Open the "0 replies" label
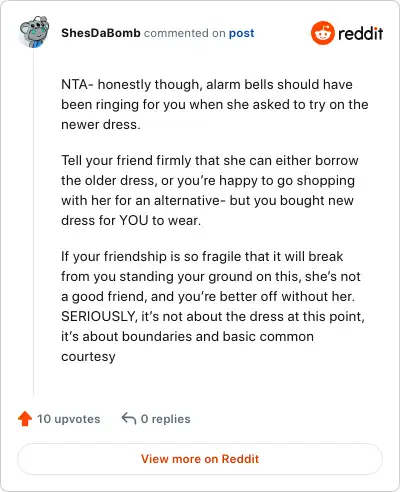Screen dimensions: 400x492 (x=165, y=419)
